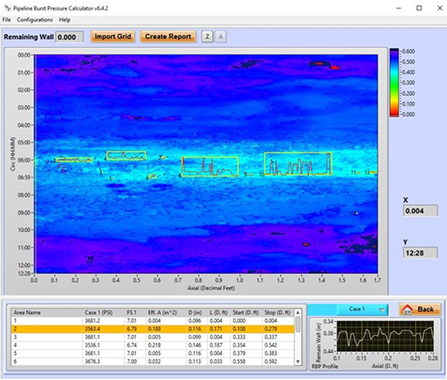Click yellow area box 4 near 0.4 ft
Screen dimensions: 447x380
point(126,156)
